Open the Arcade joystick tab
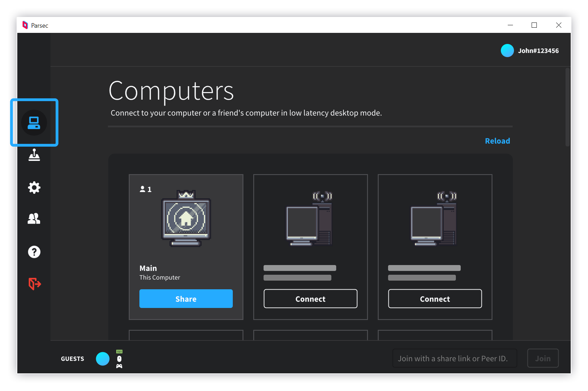This screenshot has height=391, width=588. (x=34, y=155)
